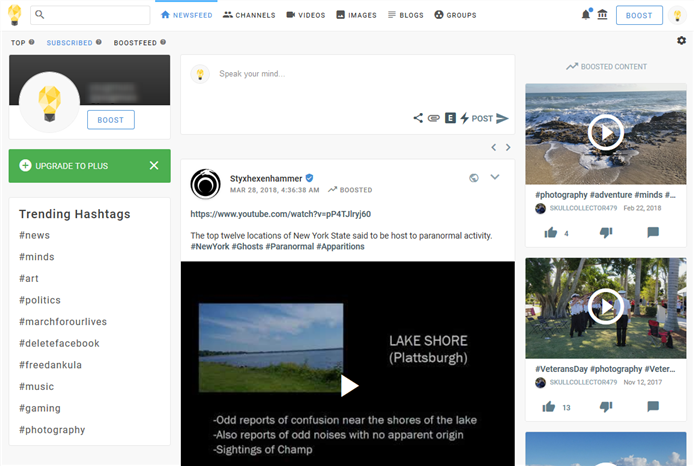Open the wallet bank icon
Image resolution: width=694 pixels, height=466 pixels.
point(601,15)
